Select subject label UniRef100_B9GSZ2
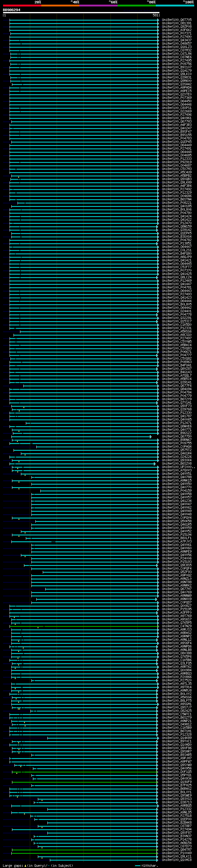The width and height of the screenshot is (197, 868). click(176, 433)
